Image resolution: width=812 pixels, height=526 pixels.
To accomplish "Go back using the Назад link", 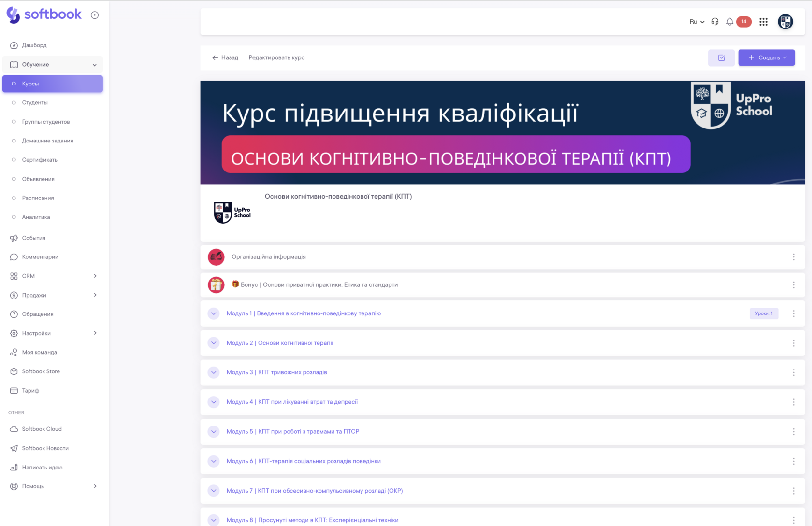I will point(225,57).
